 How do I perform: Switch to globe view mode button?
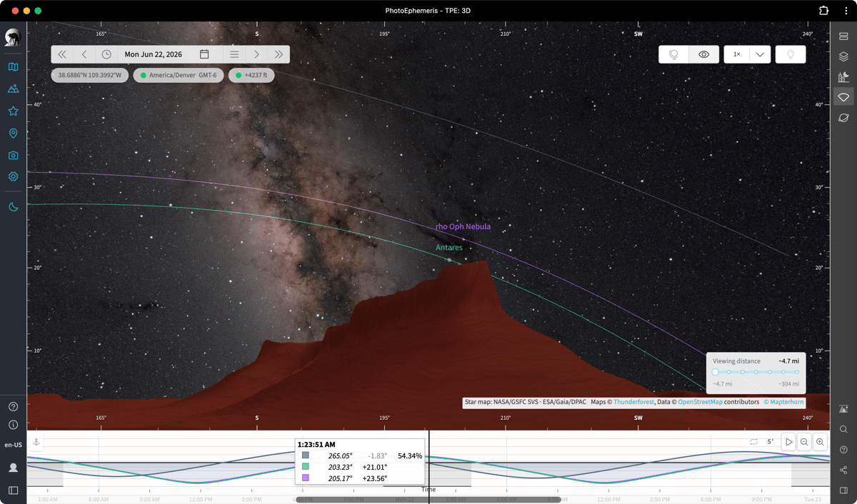pos(673,54)
